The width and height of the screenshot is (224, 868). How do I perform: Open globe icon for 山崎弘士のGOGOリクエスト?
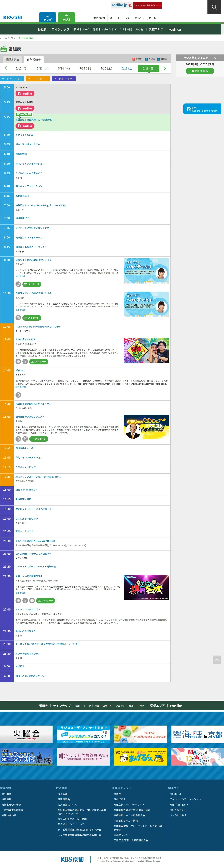[18, 439]
